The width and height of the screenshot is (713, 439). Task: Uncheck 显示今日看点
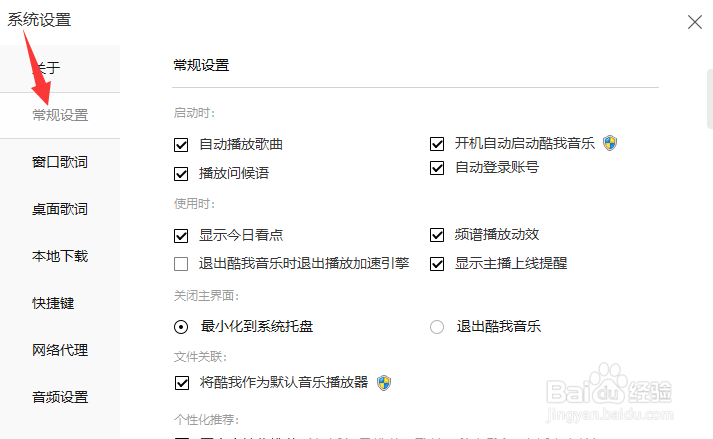181,235
